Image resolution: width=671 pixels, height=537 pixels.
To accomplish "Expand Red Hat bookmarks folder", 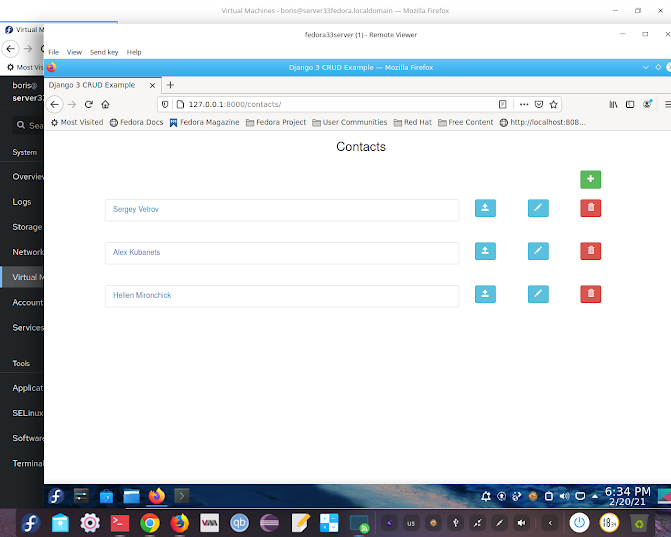I will coord(413,122).
